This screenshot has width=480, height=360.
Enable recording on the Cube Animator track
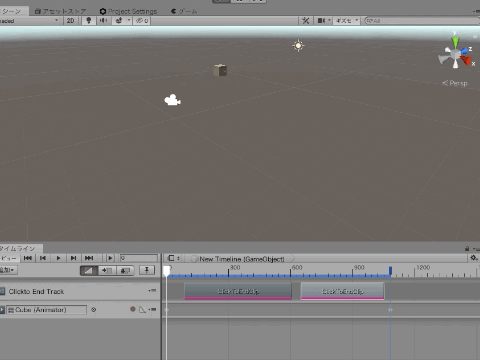click(x=133, y=309)
